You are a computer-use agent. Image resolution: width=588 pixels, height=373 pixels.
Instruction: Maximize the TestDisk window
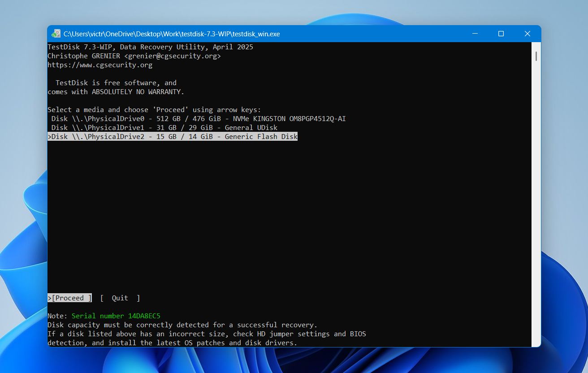pyautogui.click(x=501, y=33)
